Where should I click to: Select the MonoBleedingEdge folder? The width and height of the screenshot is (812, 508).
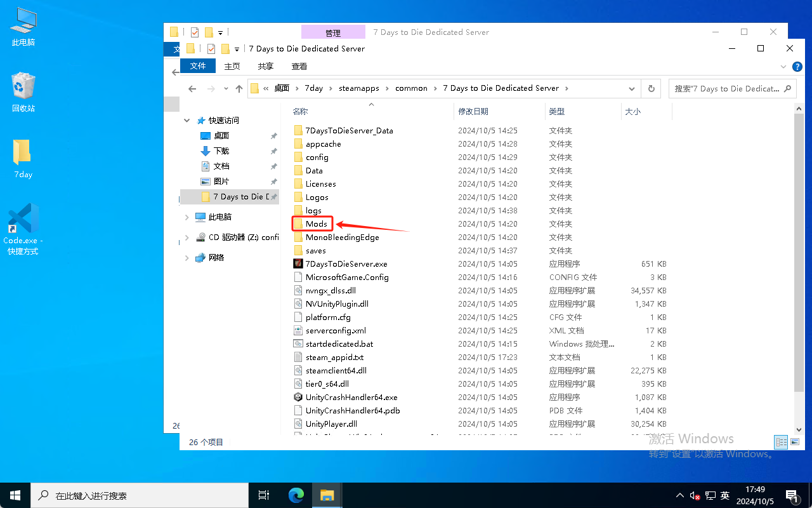pyautogui.click(x=342, y=237)
